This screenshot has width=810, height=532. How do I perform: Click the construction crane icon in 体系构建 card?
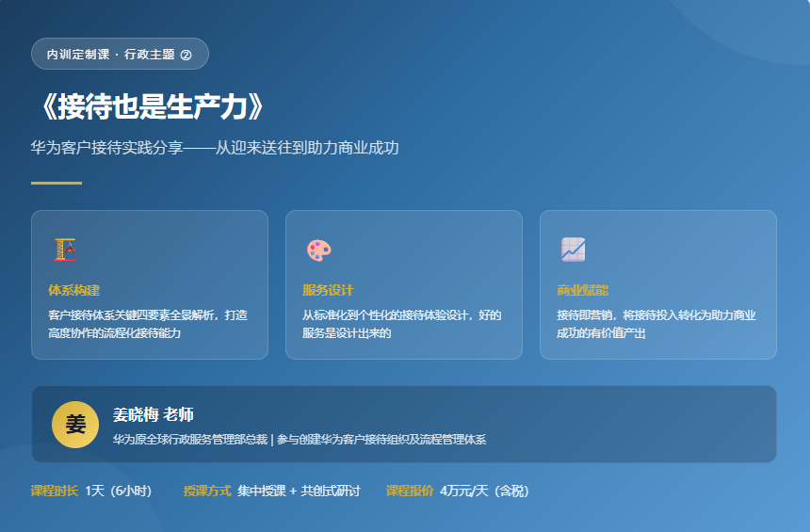[66, 250]
